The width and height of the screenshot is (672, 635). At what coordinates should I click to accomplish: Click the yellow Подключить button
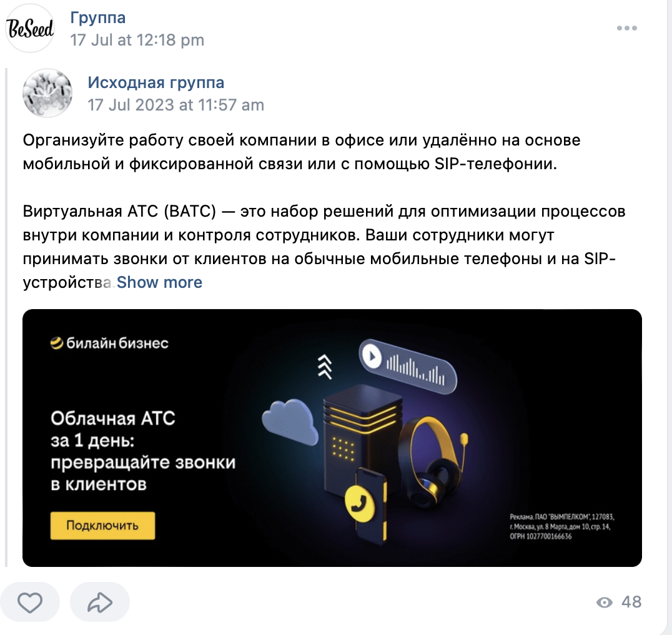(x=102, y=525)
